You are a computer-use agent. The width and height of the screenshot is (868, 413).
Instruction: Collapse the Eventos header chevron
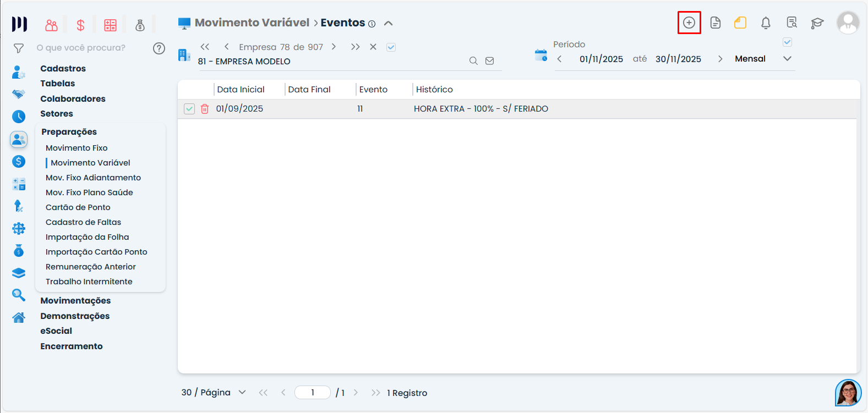coord(388,23)
